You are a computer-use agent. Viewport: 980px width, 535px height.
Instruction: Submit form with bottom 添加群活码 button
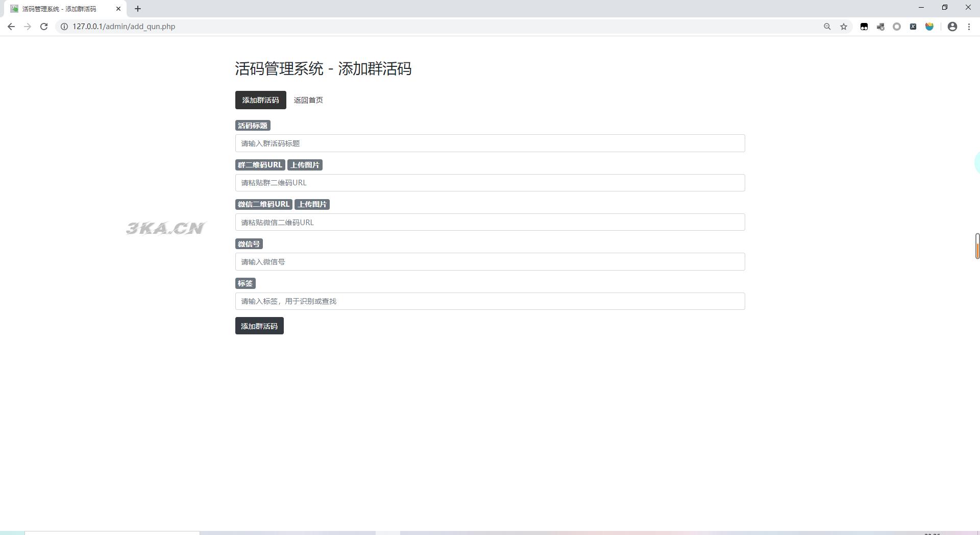[x=259, y=326]
